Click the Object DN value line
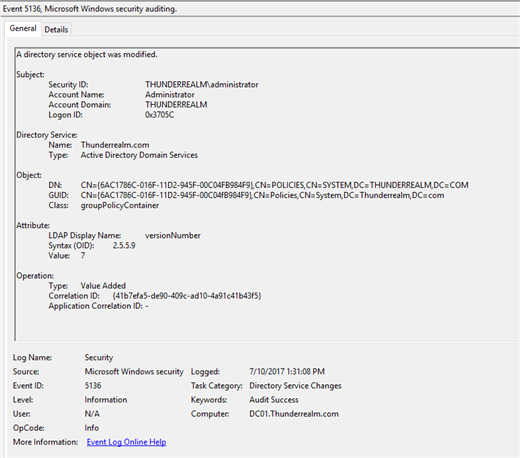This screenshot has width=520, height=458. [274, 185]
